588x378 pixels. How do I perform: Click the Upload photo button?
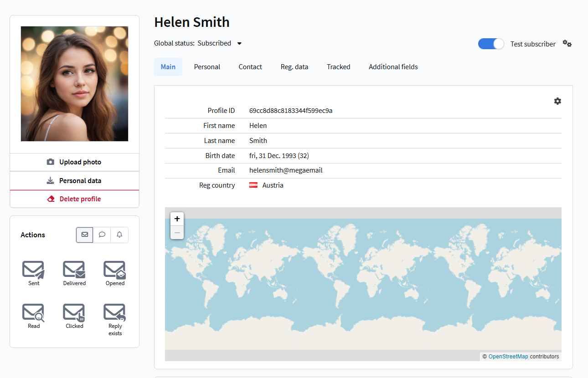[74, 162]
